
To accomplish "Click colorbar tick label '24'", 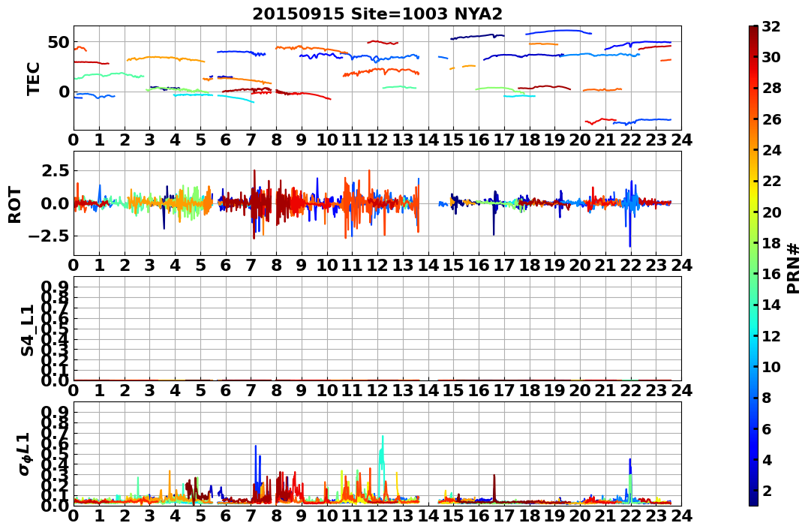I will [x=771, y=150].
